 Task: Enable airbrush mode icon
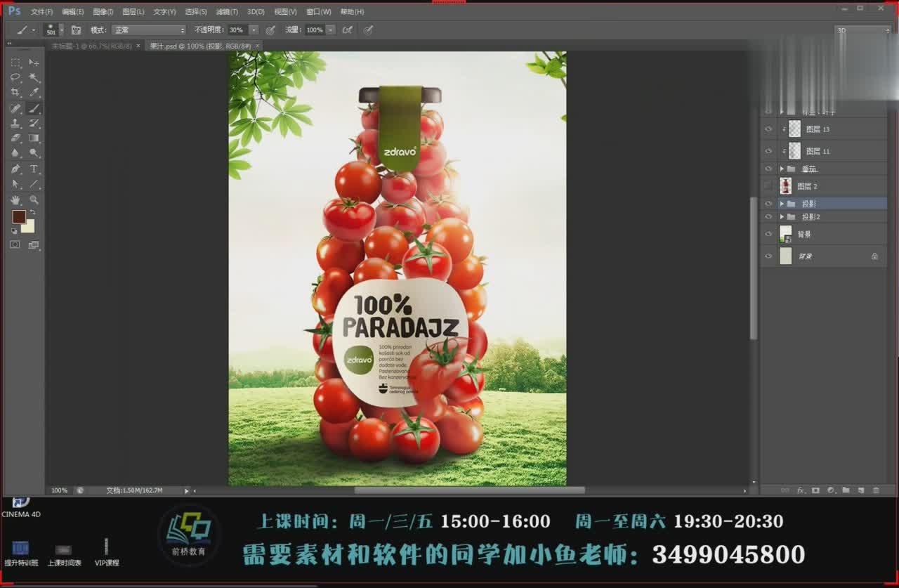pos(346,30)
